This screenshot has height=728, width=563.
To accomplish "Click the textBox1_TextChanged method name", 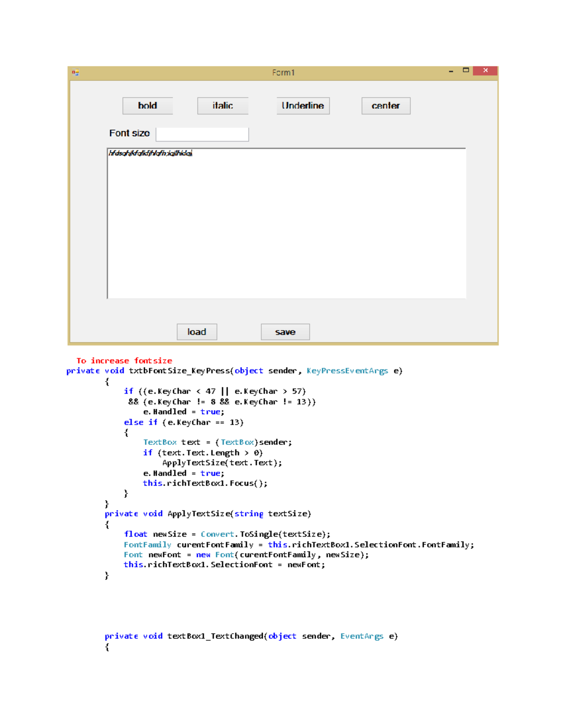I will pos(215,636).
